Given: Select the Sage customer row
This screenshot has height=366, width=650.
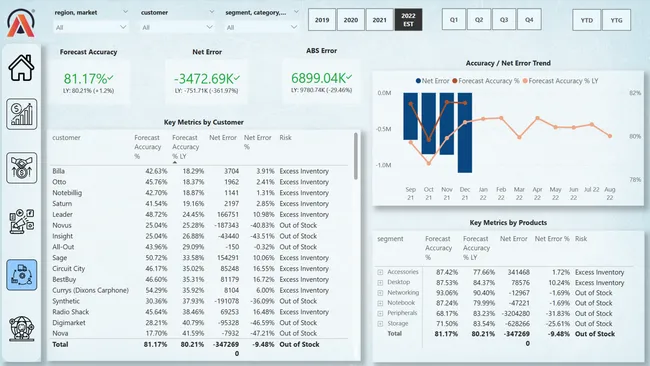Looking at the screenshot, I should pos(199,258).
